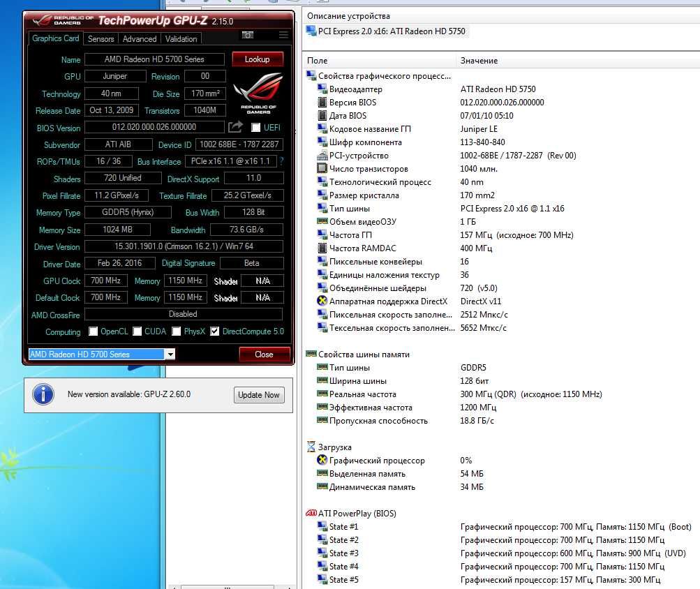Open the GPU-Z hamburger menu icon

tap(283, 35)
